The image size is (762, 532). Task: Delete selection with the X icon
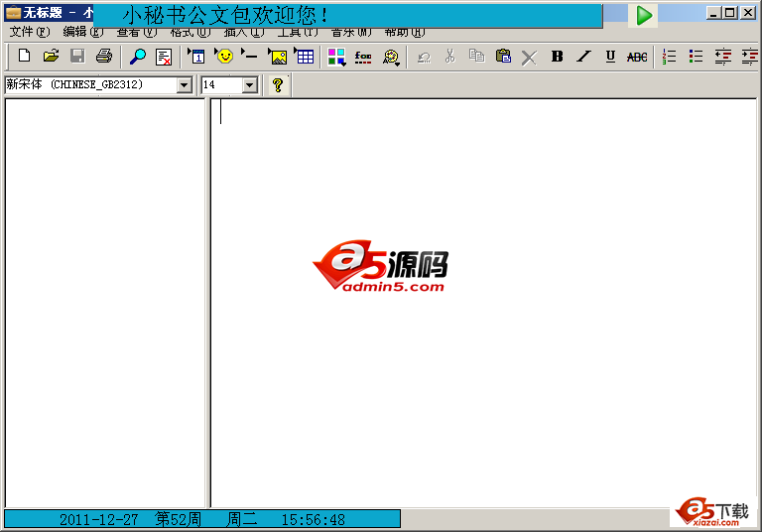click(529, 58)
